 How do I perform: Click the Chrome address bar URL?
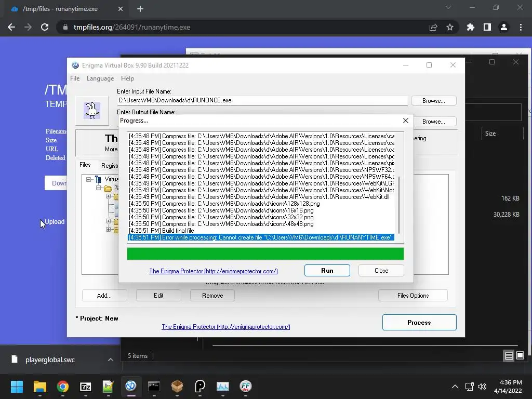(131, 27)
